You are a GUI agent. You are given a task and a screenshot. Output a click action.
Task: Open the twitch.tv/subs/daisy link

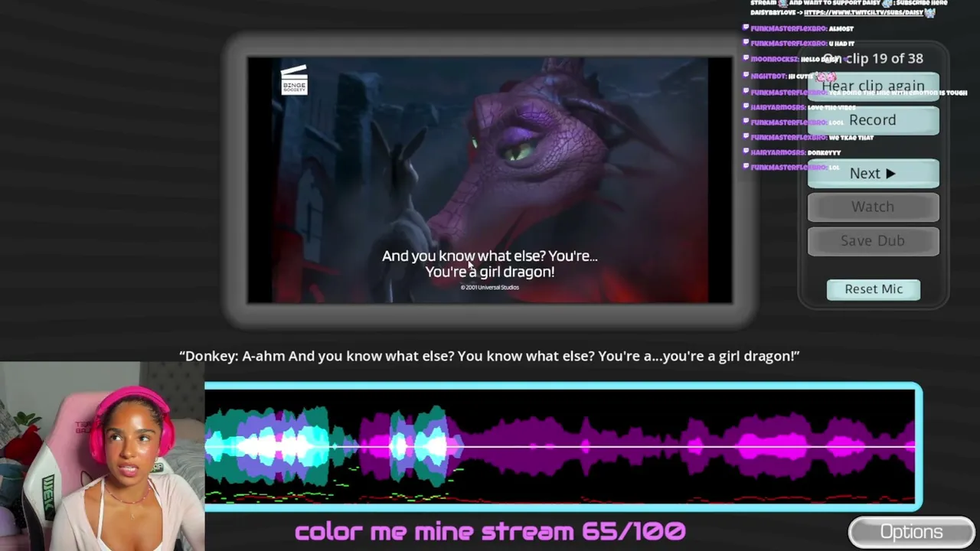[865, 13]
